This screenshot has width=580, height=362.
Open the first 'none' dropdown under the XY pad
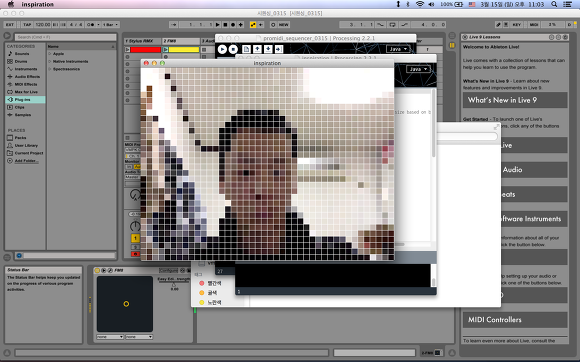[110, 337]
